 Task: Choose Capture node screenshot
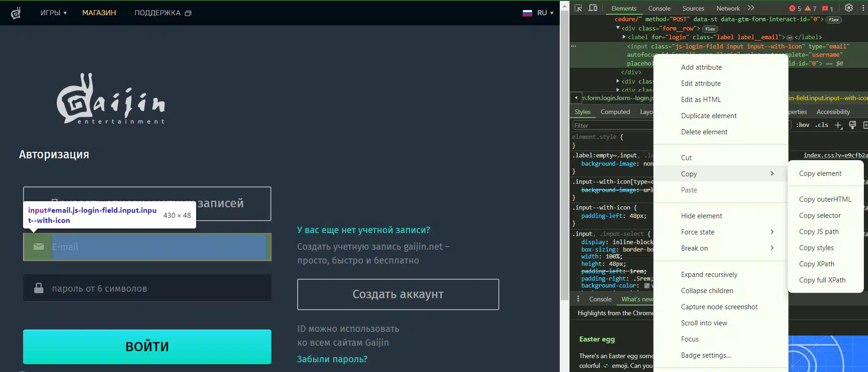coord(720,307)
